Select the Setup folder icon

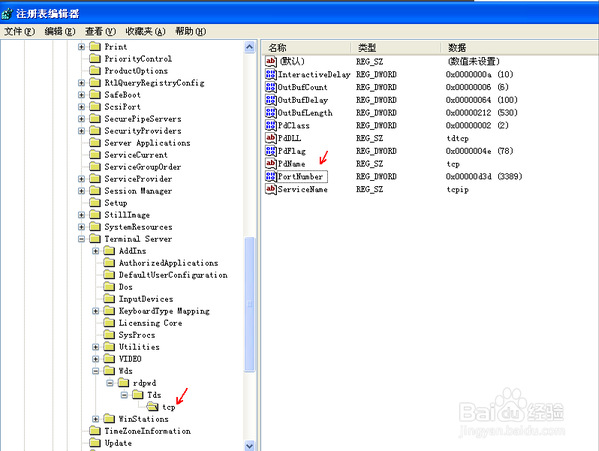[95, 202]
